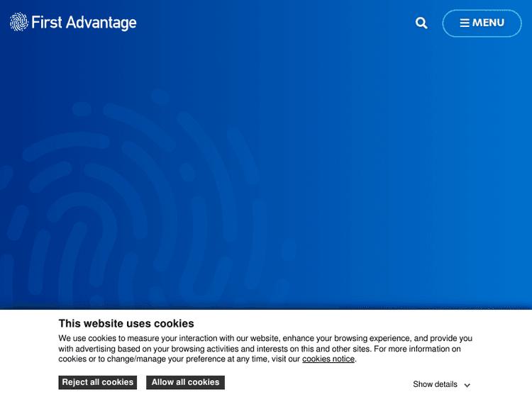Open search with the magnifying glass icon

coord(421,23)
